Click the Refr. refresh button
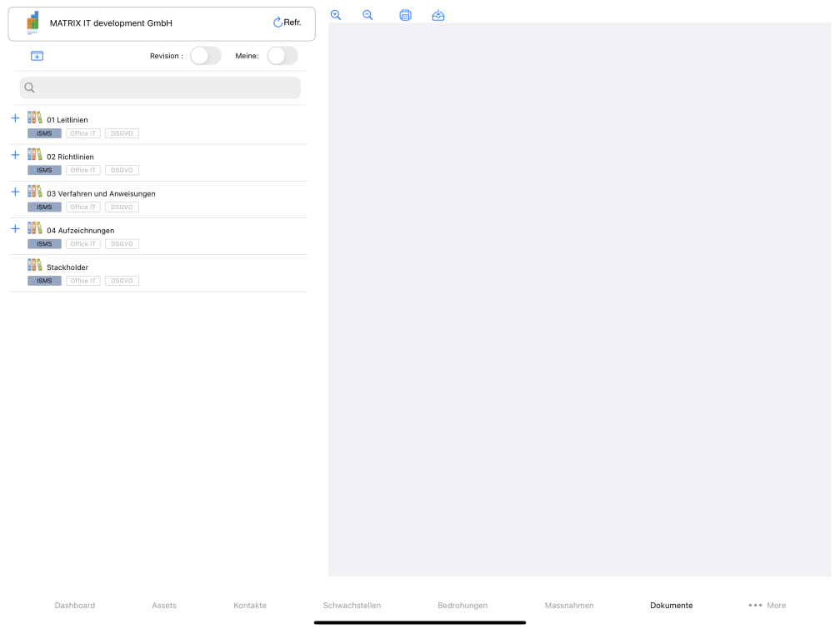The height and width of the screenshot is (629, 840). pyautogui.click(x=287, y=22)
